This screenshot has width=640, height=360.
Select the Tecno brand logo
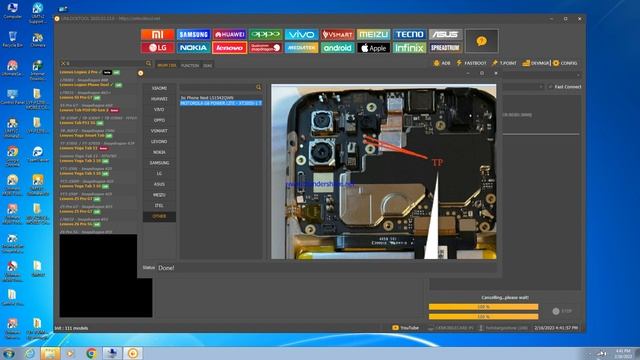coord(409,35)
